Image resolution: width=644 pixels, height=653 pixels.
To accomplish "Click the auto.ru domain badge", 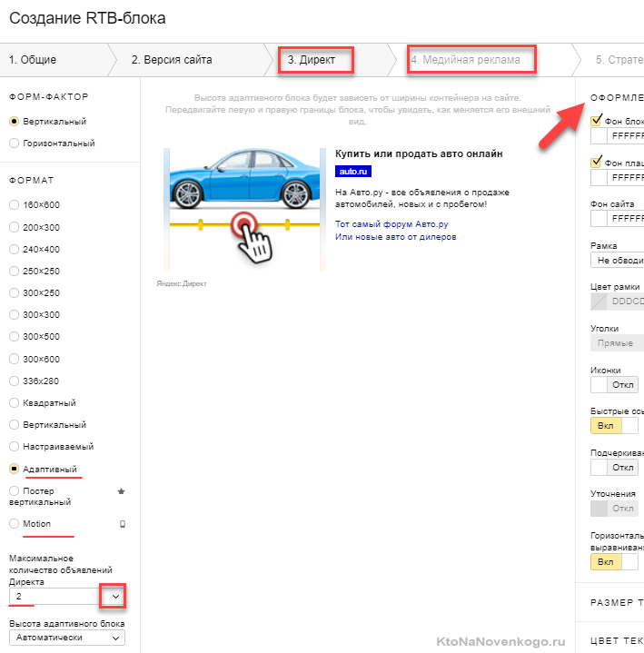I will click(x=352, y=171).
